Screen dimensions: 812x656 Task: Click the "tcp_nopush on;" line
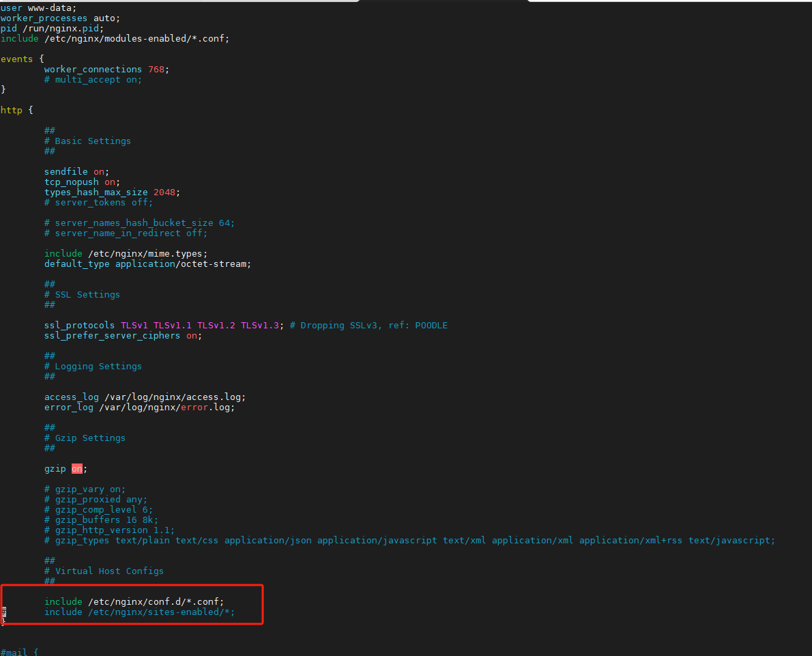[82, 182]
